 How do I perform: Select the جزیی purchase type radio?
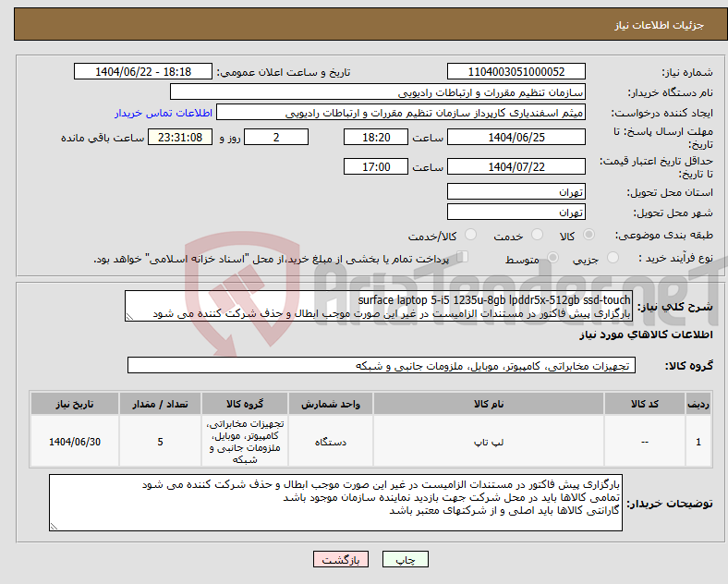coord(613,258)
